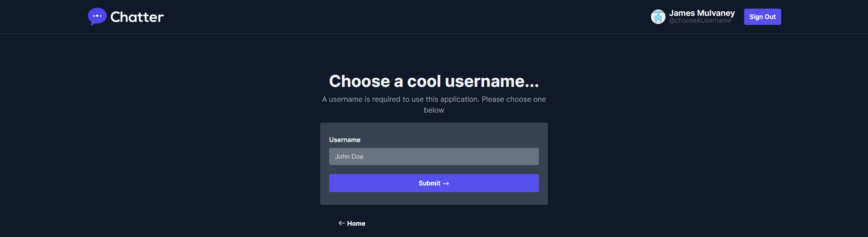The width and height of the screenshot is (868, 237).
Task: Open the James Mulvaney profile avatar
Action: coord(658,17)
